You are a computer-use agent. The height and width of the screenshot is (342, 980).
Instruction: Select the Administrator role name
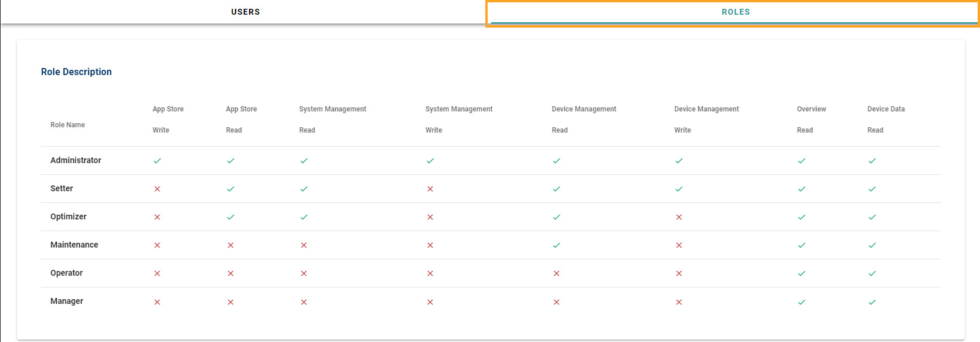click(76, 160)
